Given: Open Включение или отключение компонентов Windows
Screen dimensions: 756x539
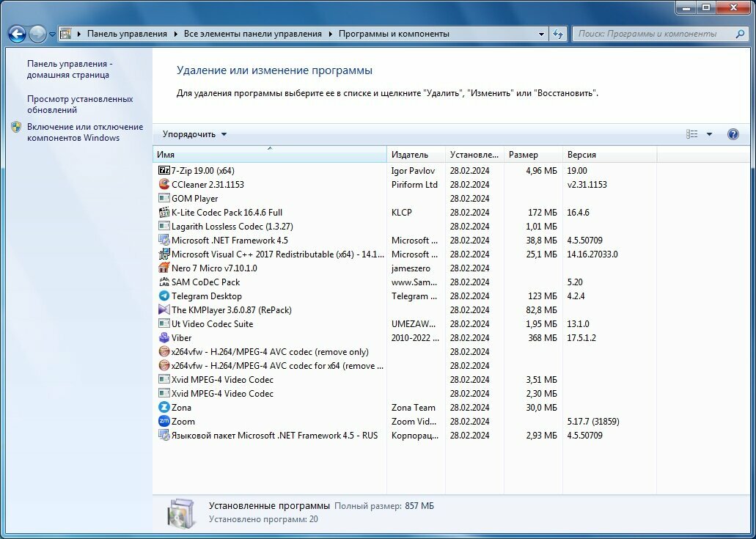Looking at the screenshot, I should (x=85, y=132).
